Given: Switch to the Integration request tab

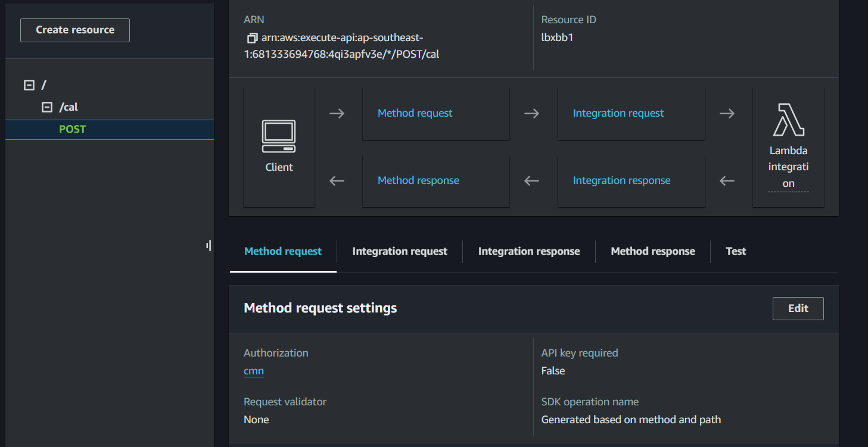Looking at the screenshot, I should point(399,251).
